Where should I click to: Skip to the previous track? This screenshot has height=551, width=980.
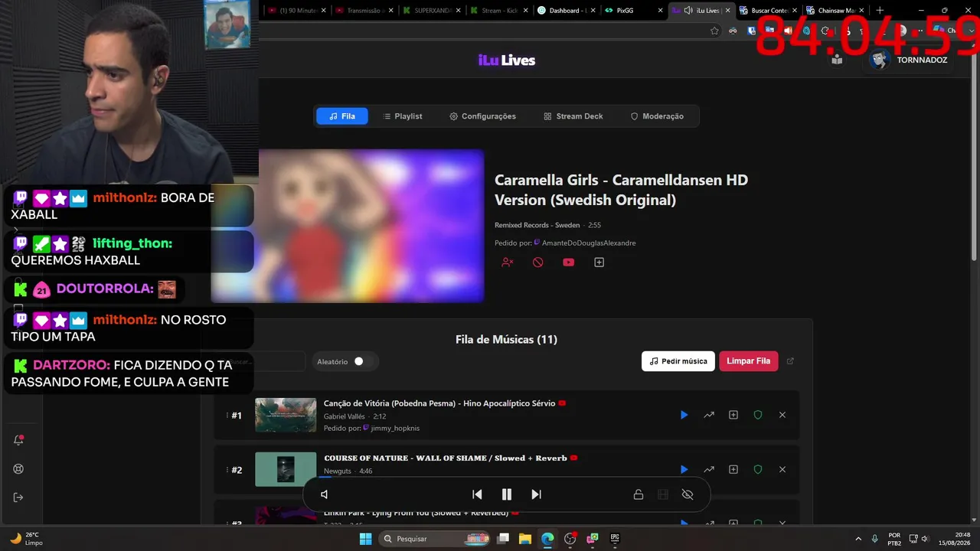[x=477, y=494]
